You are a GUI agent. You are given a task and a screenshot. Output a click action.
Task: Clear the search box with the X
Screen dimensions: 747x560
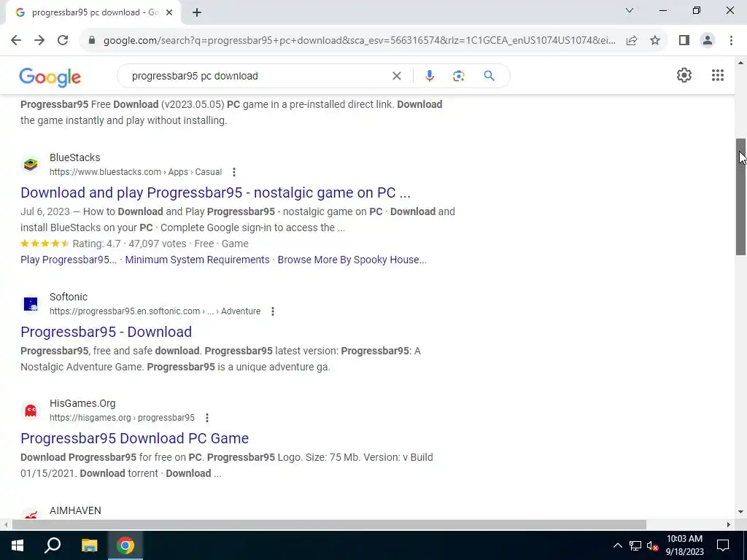[396, 76]
